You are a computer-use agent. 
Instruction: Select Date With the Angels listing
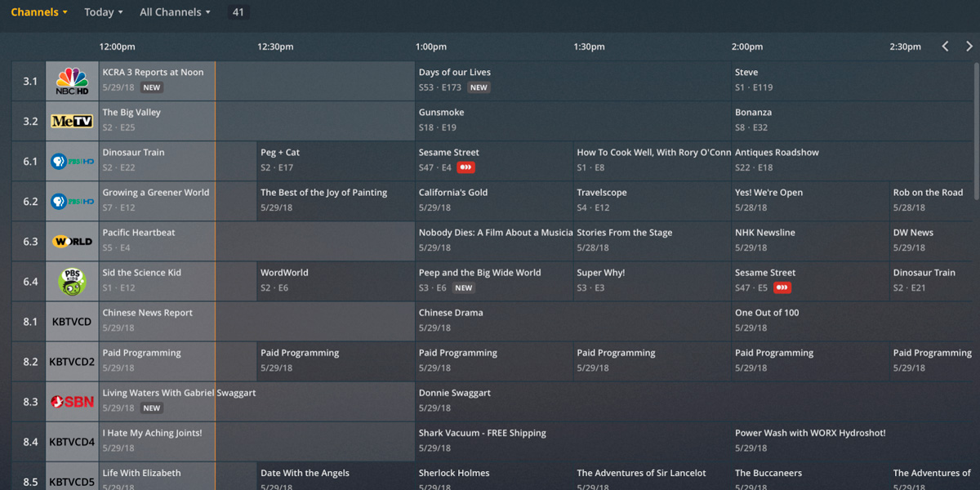(336, 477)
